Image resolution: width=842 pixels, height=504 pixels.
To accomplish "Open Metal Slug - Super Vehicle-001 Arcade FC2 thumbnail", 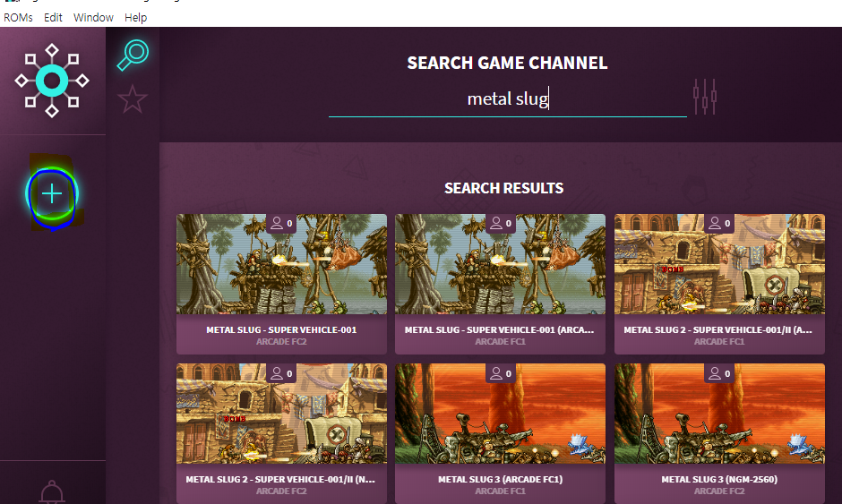I will click(281, 264).
